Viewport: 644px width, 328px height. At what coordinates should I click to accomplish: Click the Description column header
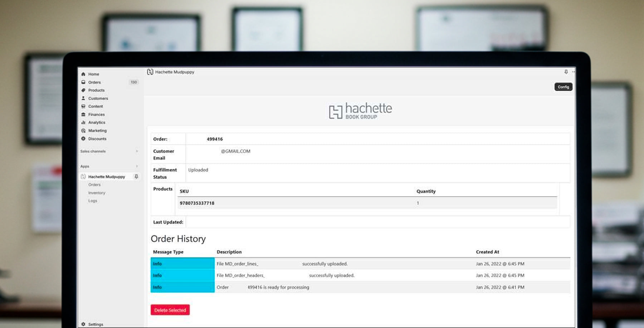[x=229, y=252]
